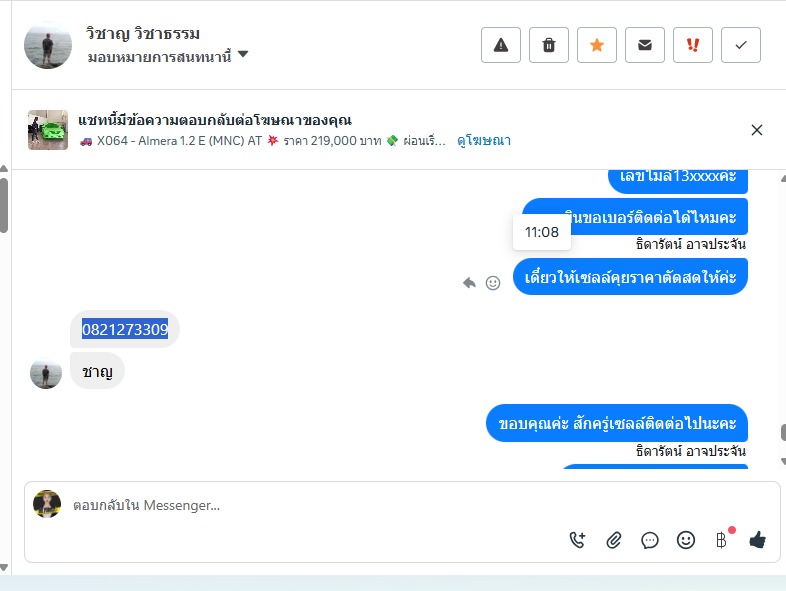Send a thumbs-up like

757,540
